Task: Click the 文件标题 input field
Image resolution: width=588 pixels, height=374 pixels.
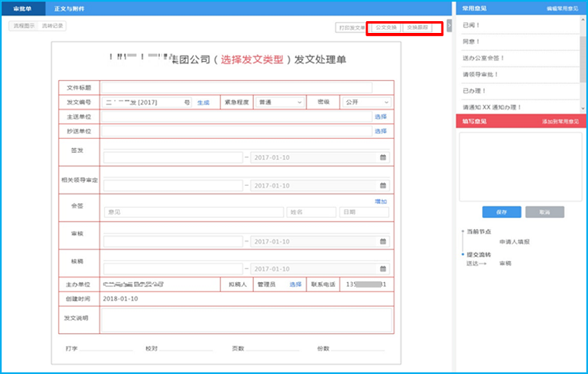Action: (x=236, y=88)
